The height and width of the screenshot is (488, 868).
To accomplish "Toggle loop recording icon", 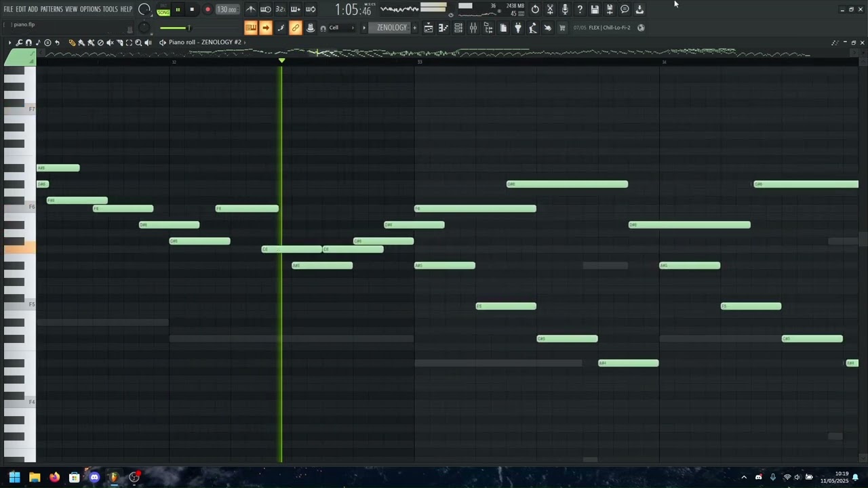I will tap(311, 9).
